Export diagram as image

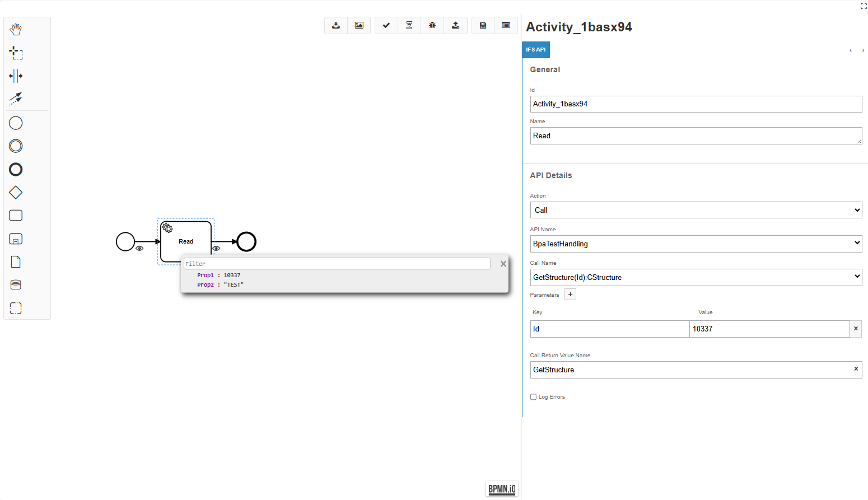coord(359,25)
